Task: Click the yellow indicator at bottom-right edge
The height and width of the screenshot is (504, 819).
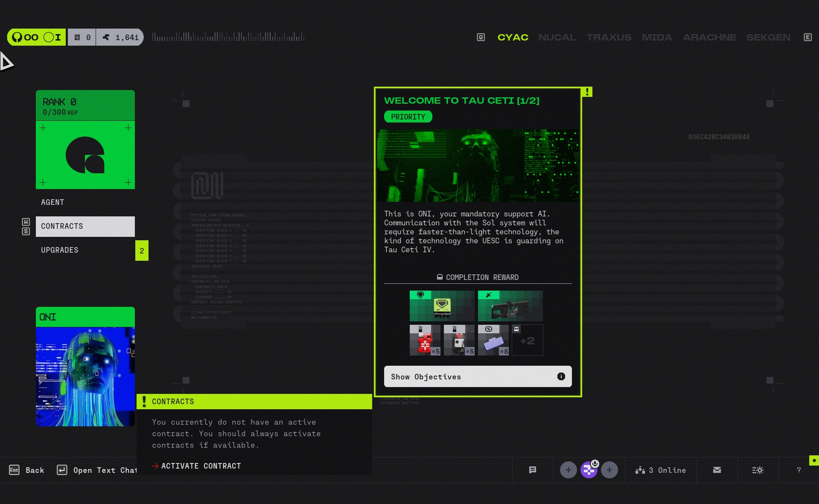Action: (814, 460)
